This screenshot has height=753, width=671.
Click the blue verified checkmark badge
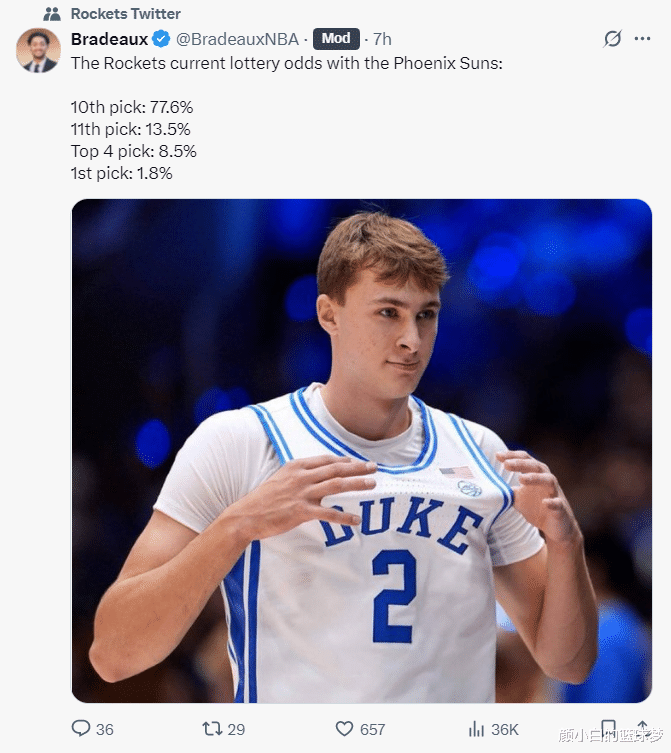point(162,39)
